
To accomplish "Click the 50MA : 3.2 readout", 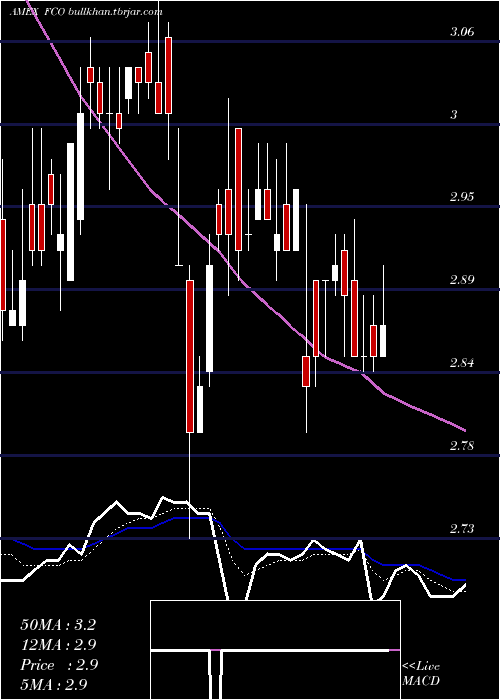I will (x=58, y=625).
